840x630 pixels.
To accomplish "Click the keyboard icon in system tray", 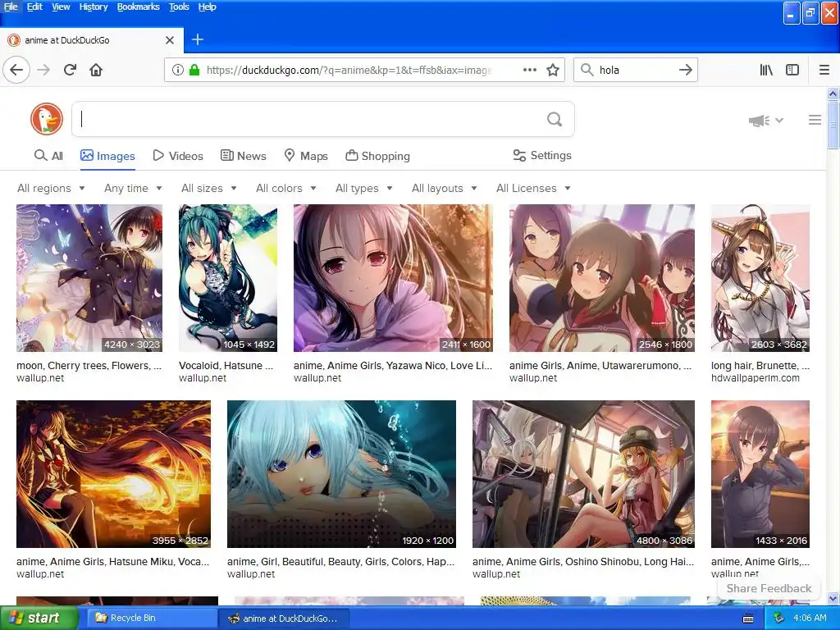I will pos(748,619).
